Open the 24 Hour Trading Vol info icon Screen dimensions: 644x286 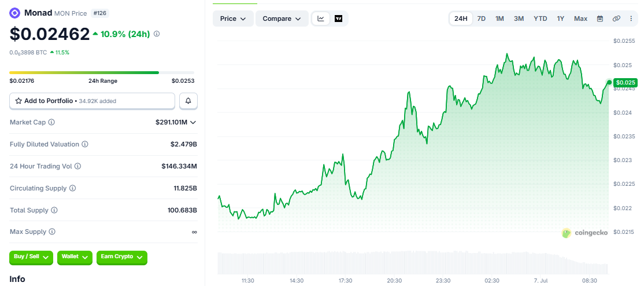(77, 166)
